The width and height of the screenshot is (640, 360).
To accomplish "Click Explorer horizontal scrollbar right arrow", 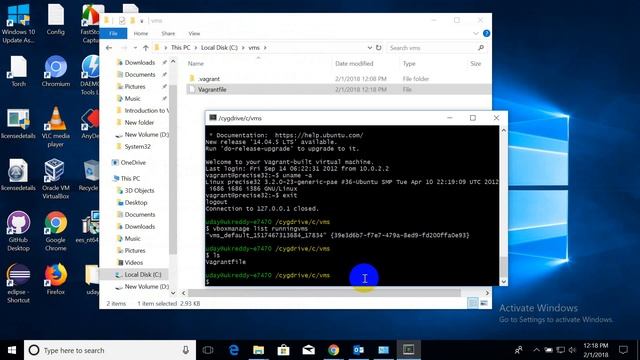I will click(487, 293).
